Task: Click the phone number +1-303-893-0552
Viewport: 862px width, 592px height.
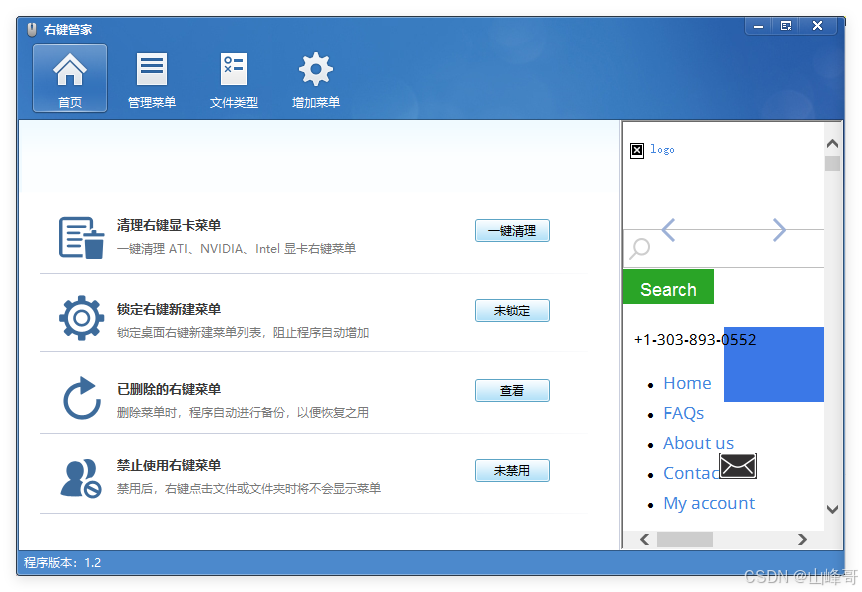Action: 695,340
